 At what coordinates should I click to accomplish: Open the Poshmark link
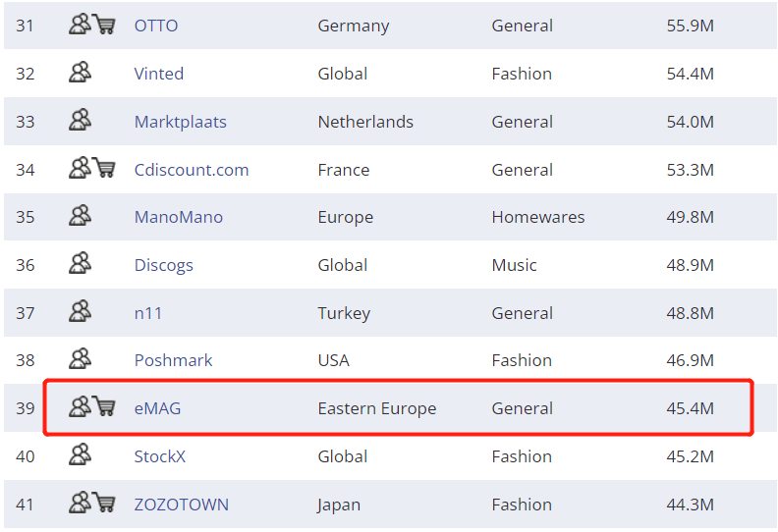point(174,360)
